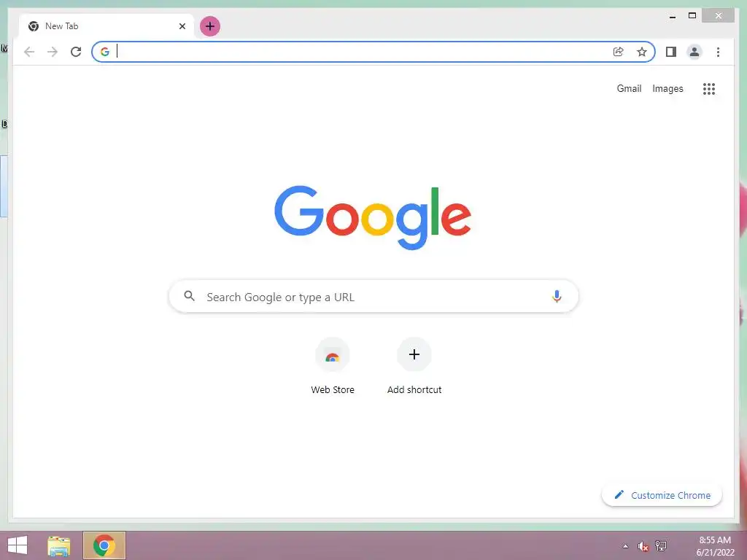Open the Windows Start button
The height and width of the screenshot is (560, 747).
[x=18, y=545]
